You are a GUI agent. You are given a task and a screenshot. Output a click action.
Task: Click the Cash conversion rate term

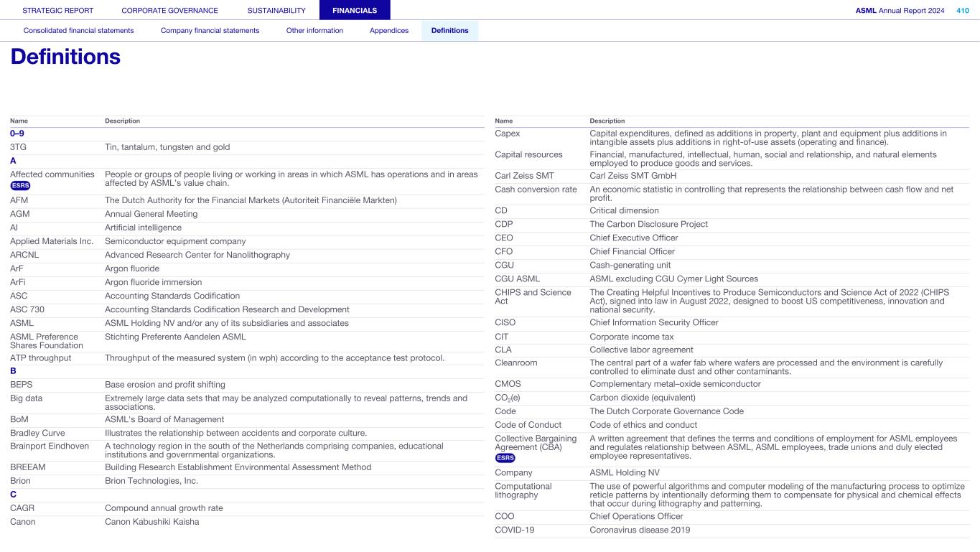[536, 190]
